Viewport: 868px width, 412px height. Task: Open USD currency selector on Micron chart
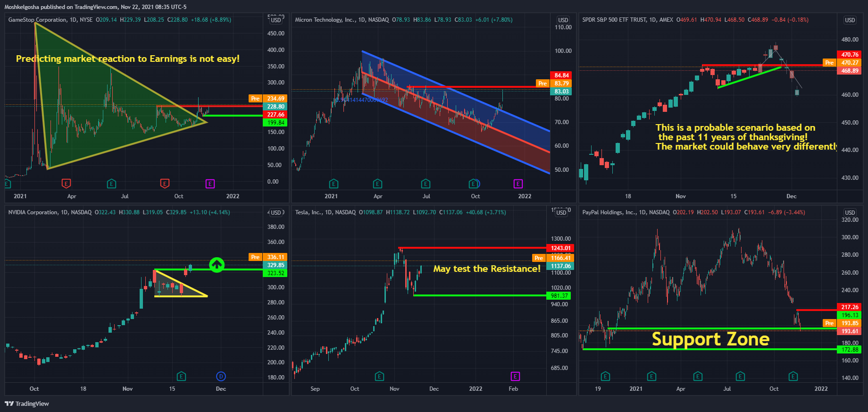tap(563, 20)
